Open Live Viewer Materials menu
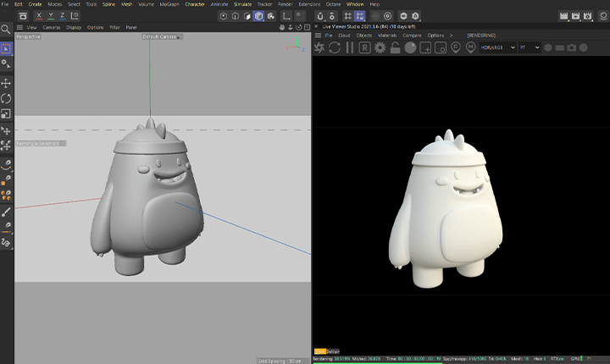 coord(387,36)
